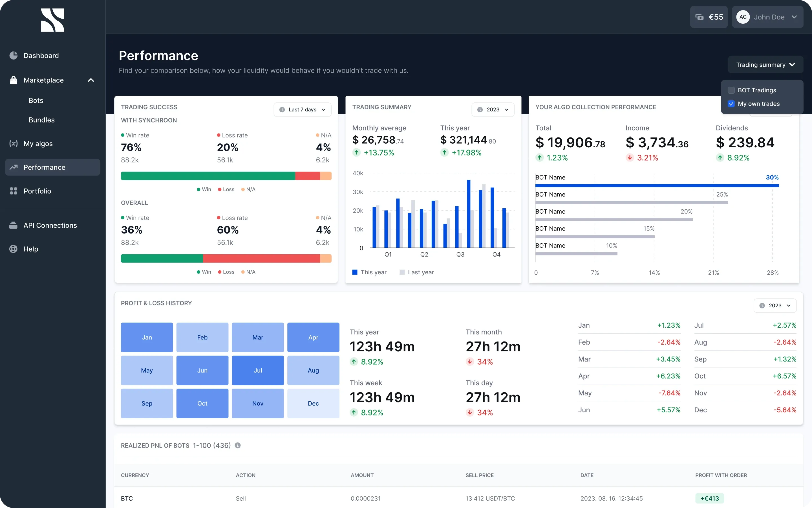Click the BTC currency cell
The image size is (812, 508).
coord(127,498)
